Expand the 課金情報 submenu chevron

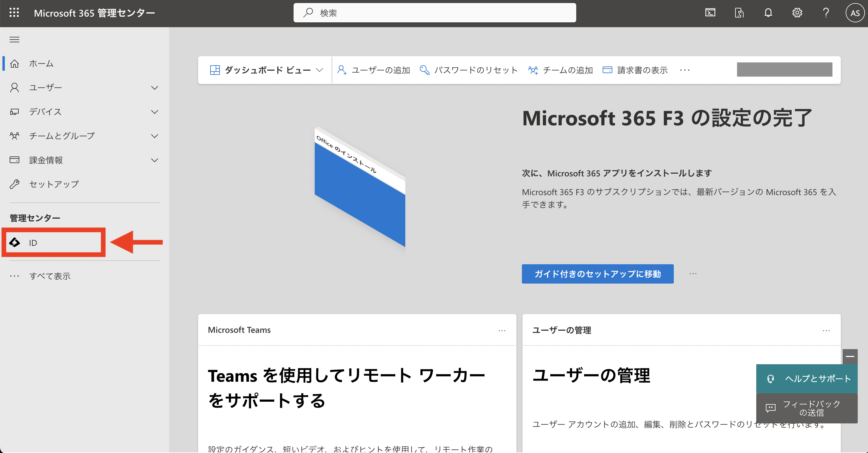point(154,160)
